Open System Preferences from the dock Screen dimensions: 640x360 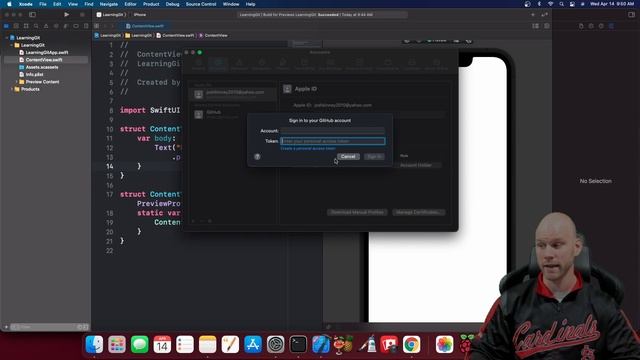(x=276, y=344)
